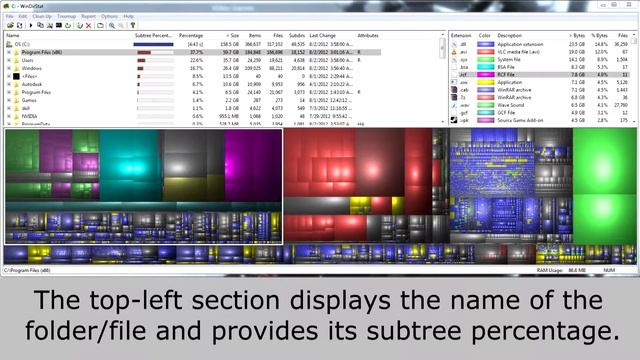Click the Delete to Recycle Bin icon

(80, 25)
